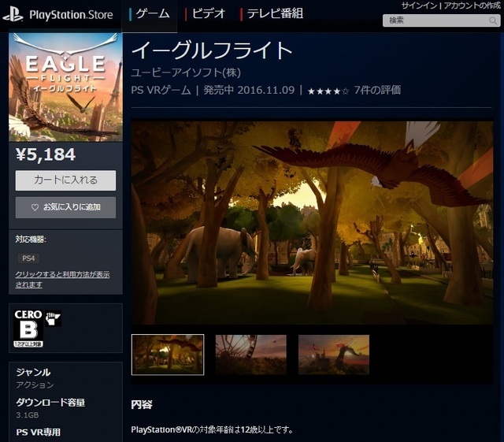This screenshot has height=442, width=504.
Task: Select the forest screenshot thumbnail
Action: click(168, 355)
